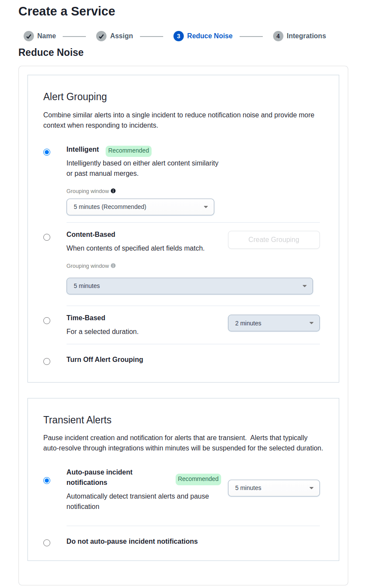Viewport: 371px width, 588px height.
Task: Choose Turn Off Alert Grouping
Action: click(47, 361)
